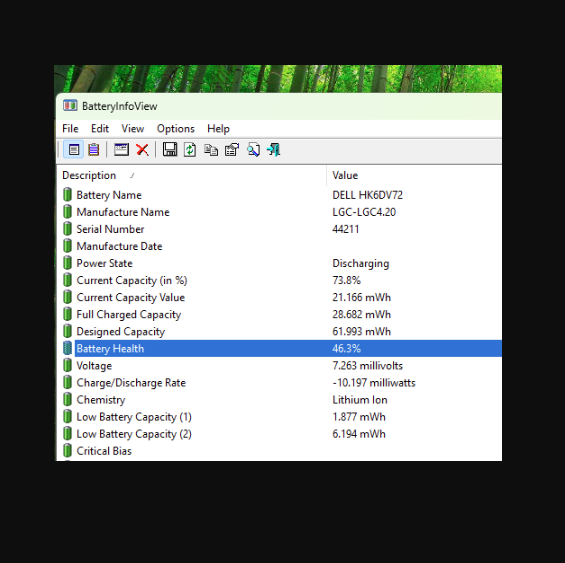This screenshot has height=563, width=565.
Task: Select the Manufacture Name row label
Action: (x=123, y=212)
